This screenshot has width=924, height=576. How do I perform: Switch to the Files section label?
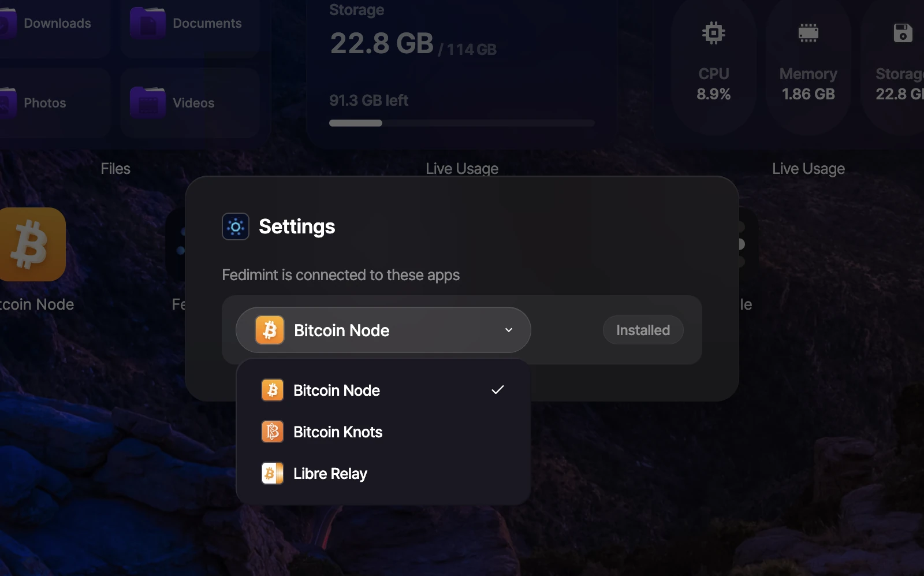[x=115, y=168]
